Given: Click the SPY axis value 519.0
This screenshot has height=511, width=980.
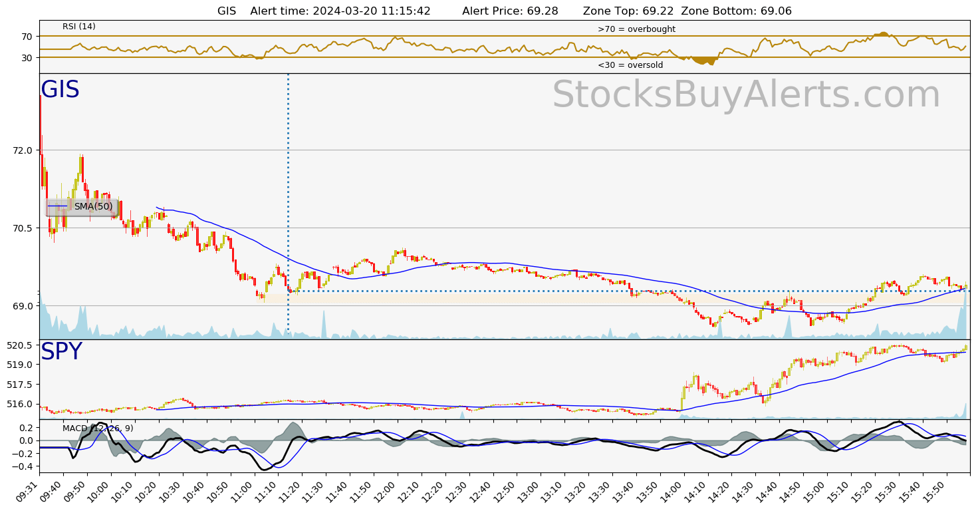Looking at the screenshot, I should pos(20,365).
